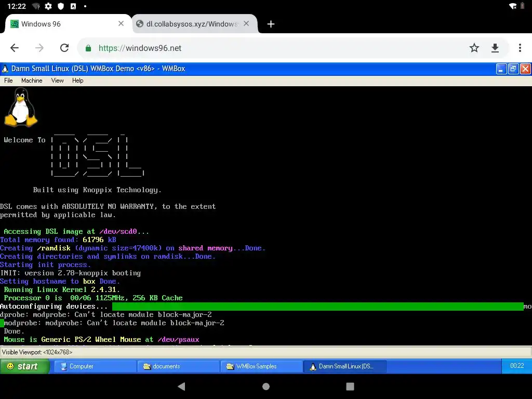Click the 'Total memory found: 61796 kB' line
The width and height of the screenshot is (532, 399).
coord(58,240)
